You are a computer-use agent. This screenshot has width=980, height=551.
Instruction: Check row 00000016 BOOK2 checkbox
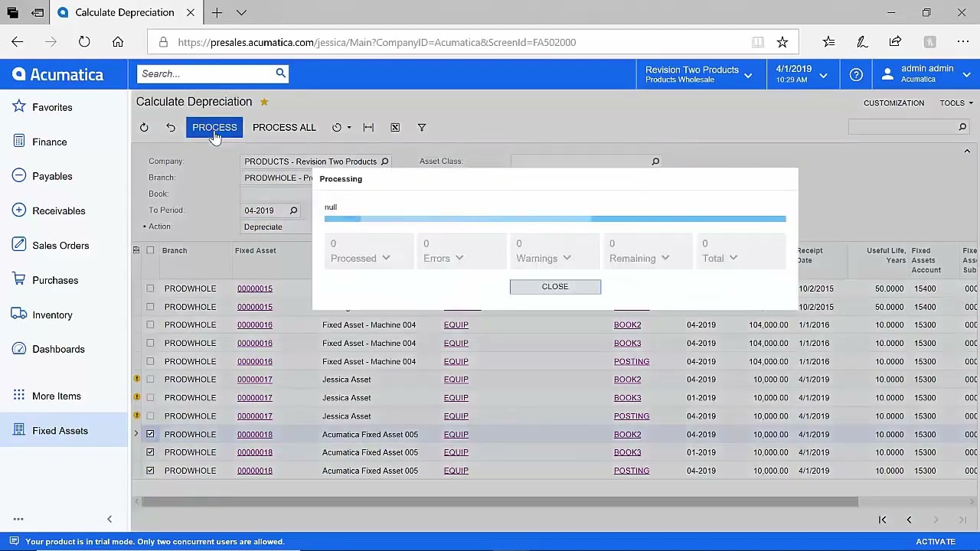150,324
